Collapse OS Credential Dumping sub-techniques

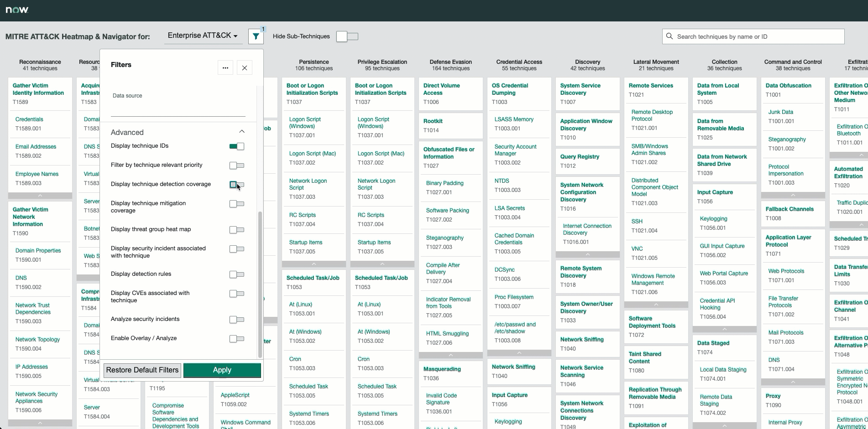click(519, 353)
